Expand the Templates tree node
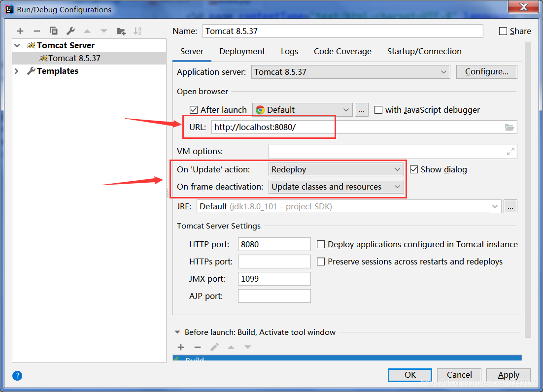This screenshot has height=392, width=543. coord(17,71)
